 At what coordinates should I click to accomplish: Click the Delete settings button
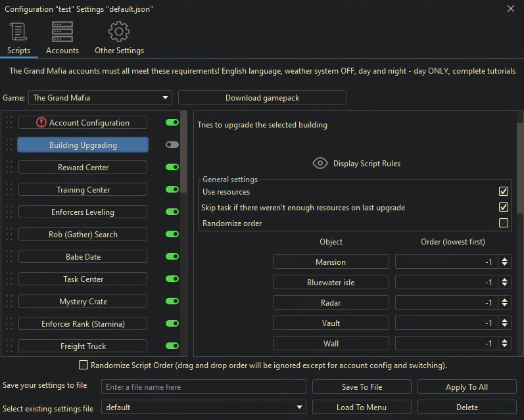467,408
